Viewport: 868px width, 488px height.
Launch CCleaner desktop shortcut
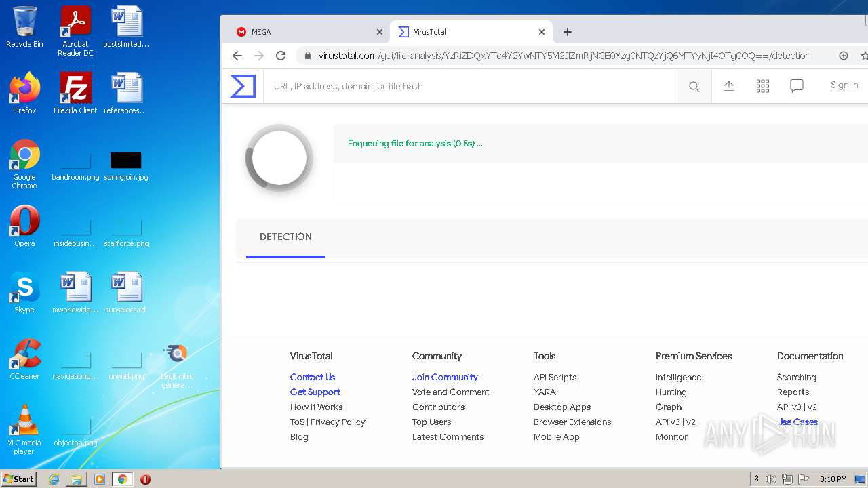(24, 359)
